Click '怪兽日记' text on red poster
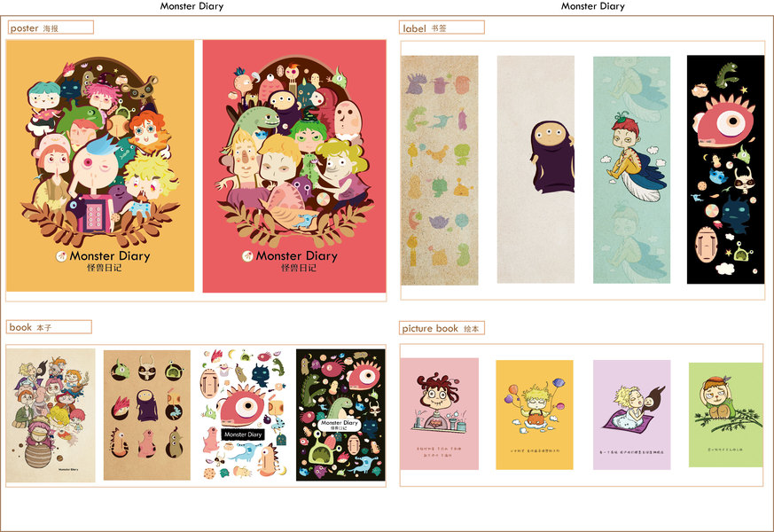This screenshot has height=532, width=774. [299, 268]
